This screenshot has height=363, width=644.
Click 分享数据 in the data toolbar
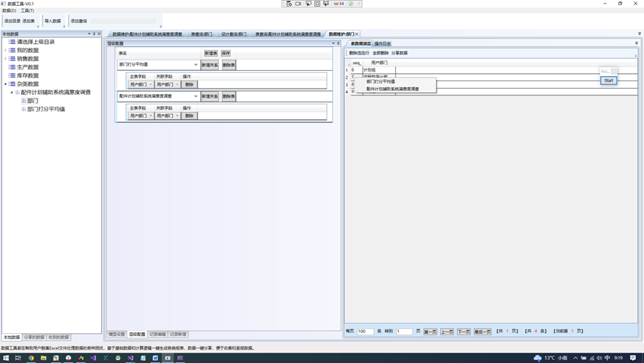coord(399,53)
